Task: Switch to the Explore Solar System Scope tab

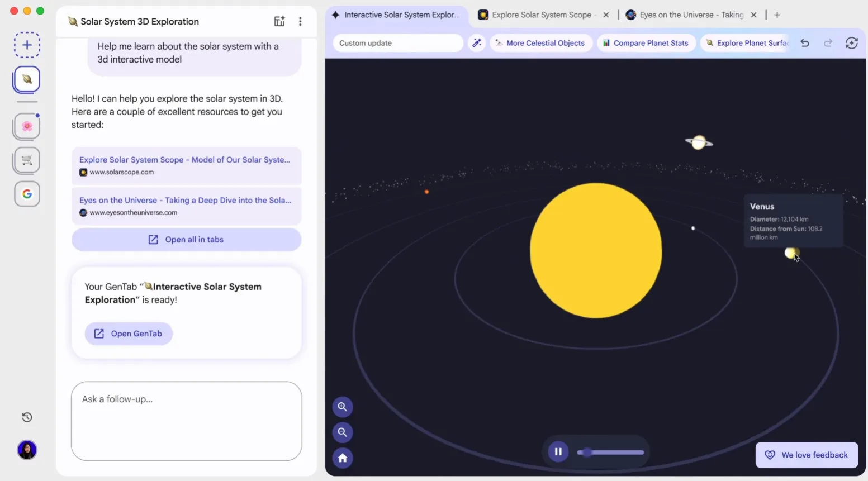Action: point(539,15)
